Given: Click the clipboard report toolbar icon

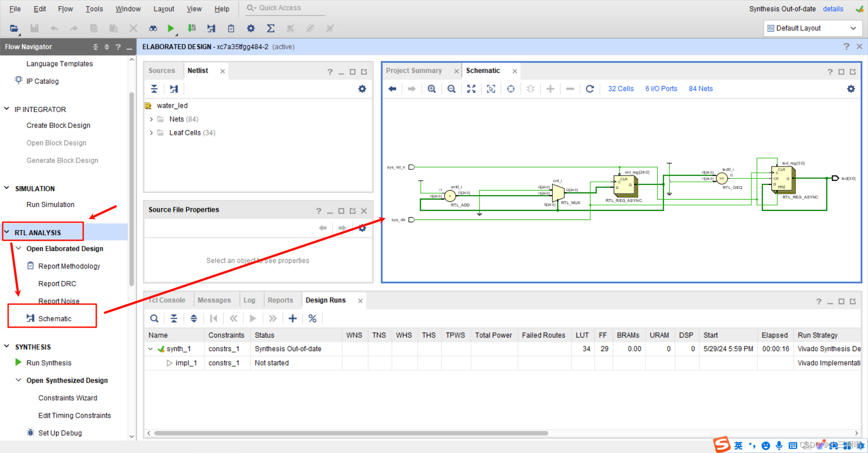Looking at the screenshot, I should (x=231, y=29).
